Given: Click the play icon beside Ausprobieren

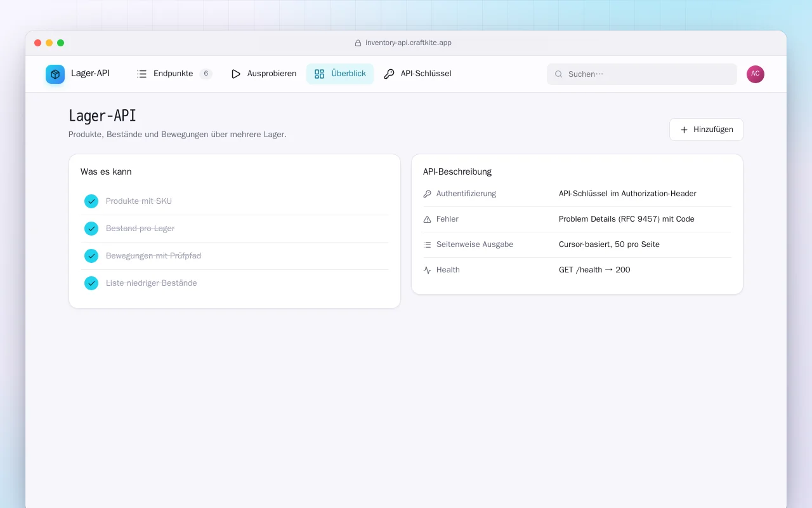Looking at the screenshot, I should point(236,74).
